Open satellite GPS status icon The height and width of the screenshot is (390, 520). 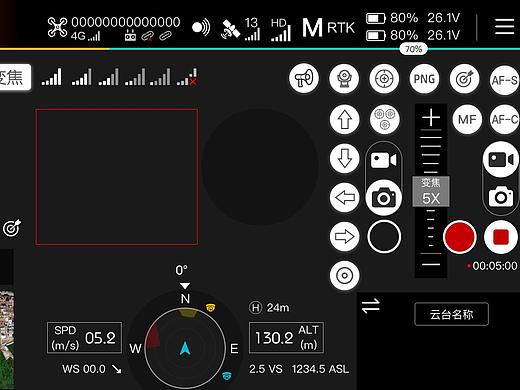point(230,29)
